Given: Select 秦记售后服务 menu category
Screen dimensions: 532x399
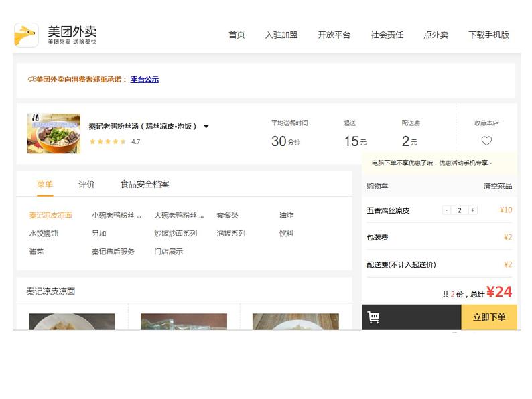Looking at the screenshot, I should (113, 252).
